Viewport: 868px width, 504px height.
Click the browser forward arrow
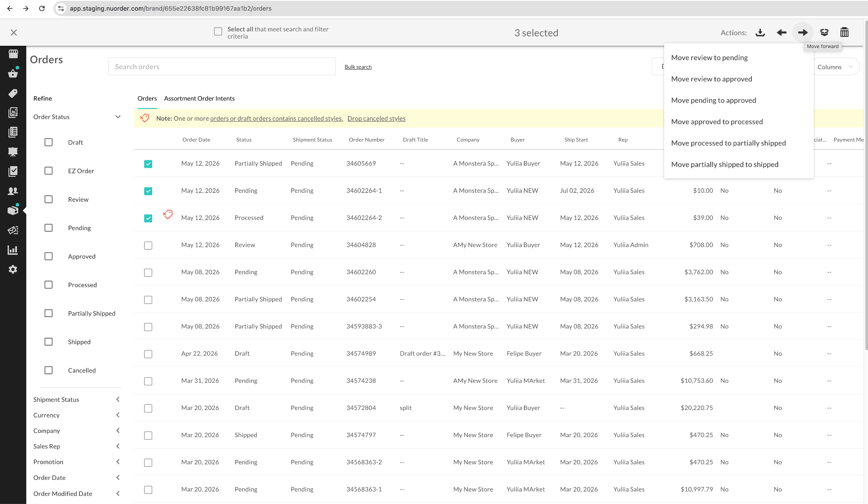click(26, 8)
